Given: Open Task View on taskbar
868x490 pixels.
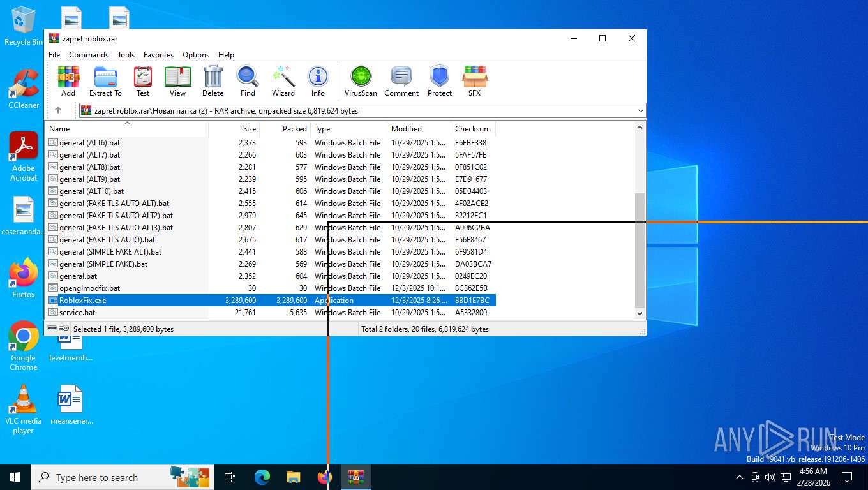Looking at the screenshot, I should tap(230, 477).
